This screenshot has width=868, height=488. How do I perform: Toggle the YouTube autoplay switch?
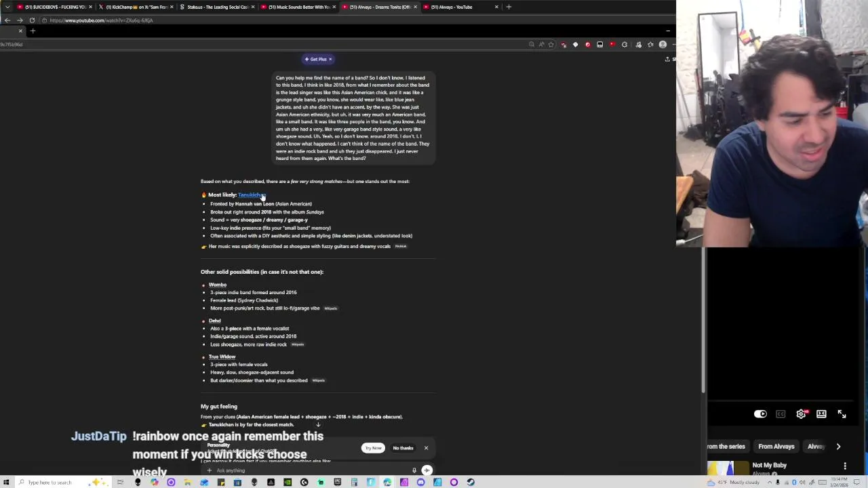pyautogui.click(x=760, y=414)
